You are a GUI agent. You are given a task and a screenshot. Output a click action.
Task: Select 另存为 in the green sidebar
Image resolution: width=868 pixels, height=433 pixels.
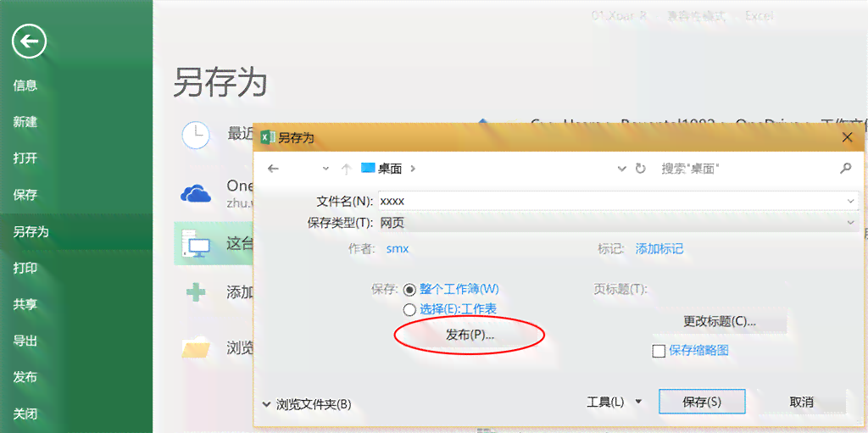[x=31, y=231]
